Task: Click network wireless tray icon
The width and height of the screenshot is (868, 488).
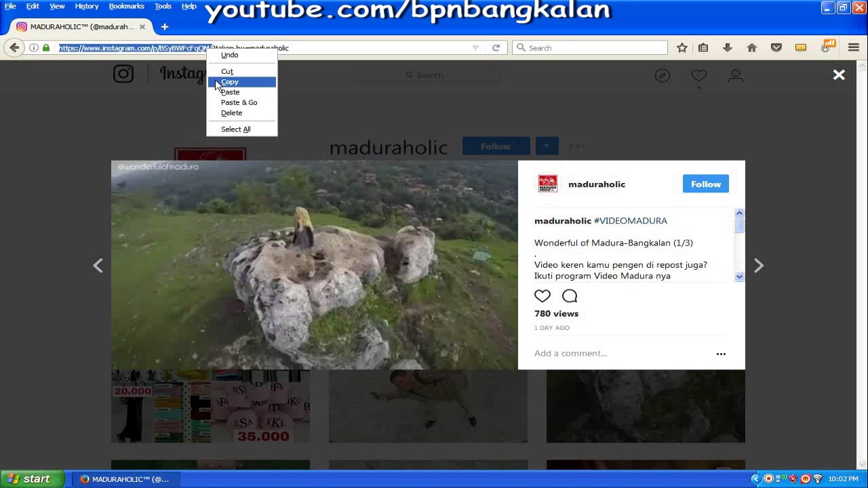Action: [x=817, y=479]
